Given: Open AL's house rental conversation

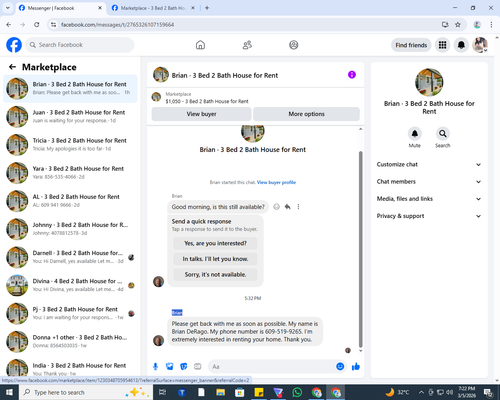Looking at the screenshot, I should pyautogui.click(x=70, y=201).
